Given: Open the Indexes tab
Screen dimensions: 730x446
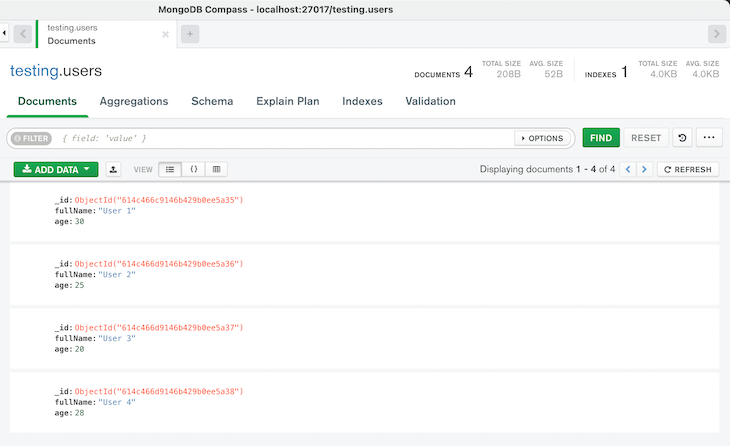Looking at the screenshot, I should (x=362, y=101).
